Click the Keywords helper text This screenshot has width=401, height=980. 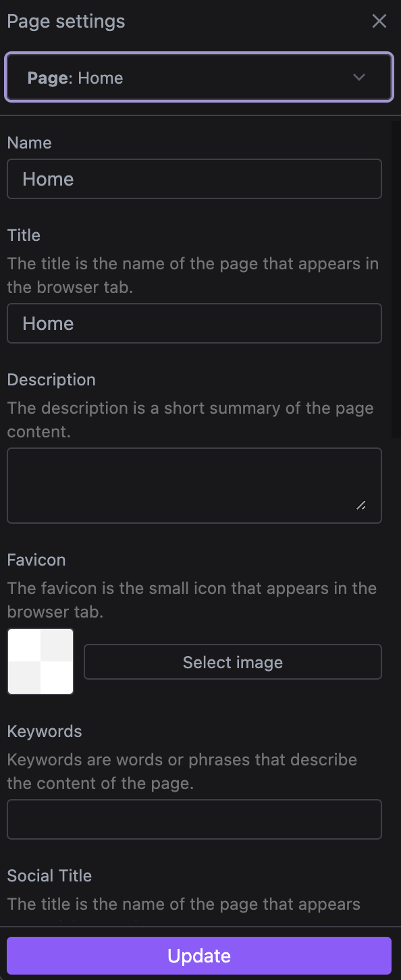tap(182, 771)
